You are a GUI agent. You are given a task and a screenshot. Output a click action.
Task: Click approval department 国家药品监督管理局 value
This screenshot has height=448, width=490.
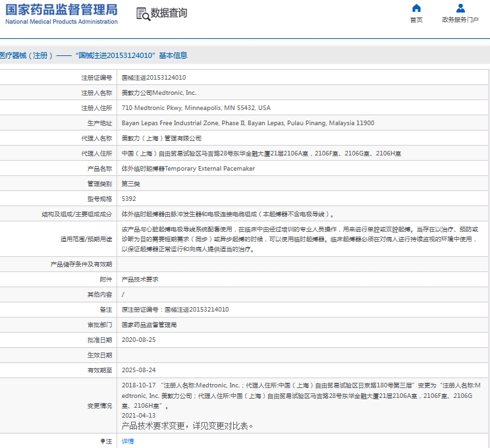coord(149,325)
